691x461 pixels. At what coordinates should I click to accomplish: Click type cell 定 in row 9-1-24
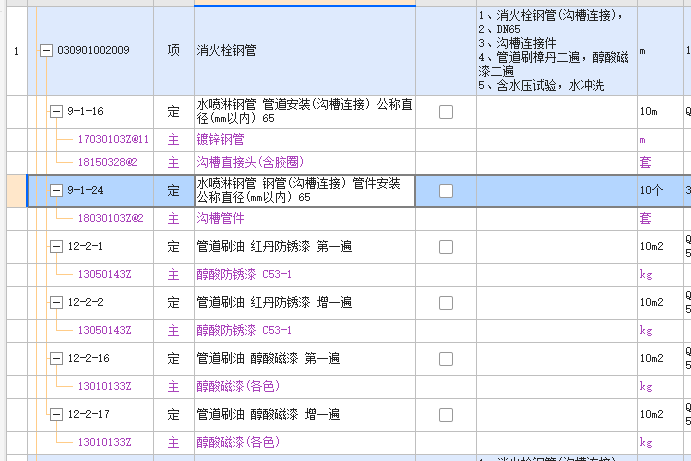click(174, 190)
